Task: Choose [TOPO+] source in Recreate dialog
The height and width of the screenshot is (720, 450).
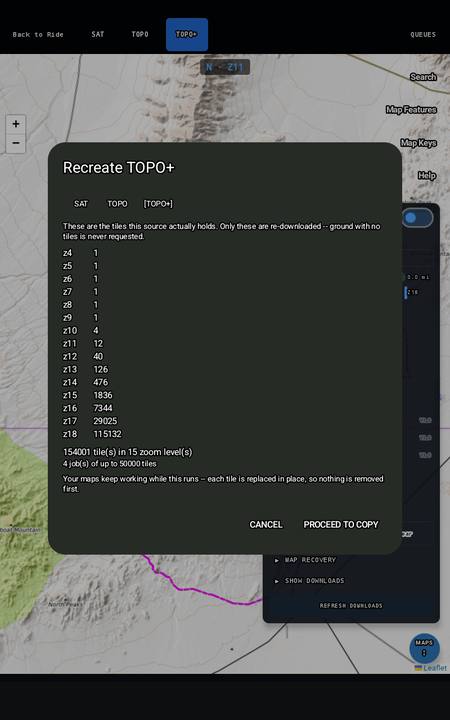Action: tap(158, 204)
